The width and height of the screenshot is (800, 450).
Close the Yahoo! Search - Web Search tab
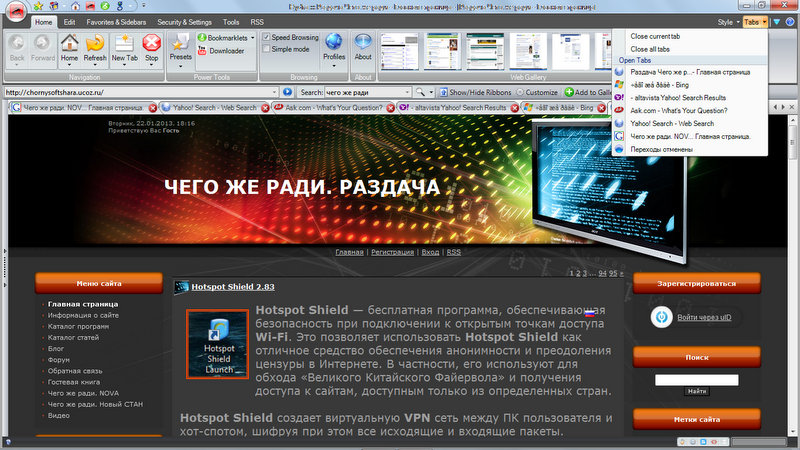point(265,108)
